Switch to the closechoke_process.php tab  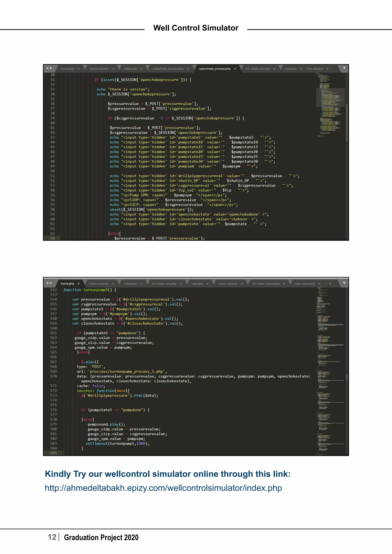(168, 69)
